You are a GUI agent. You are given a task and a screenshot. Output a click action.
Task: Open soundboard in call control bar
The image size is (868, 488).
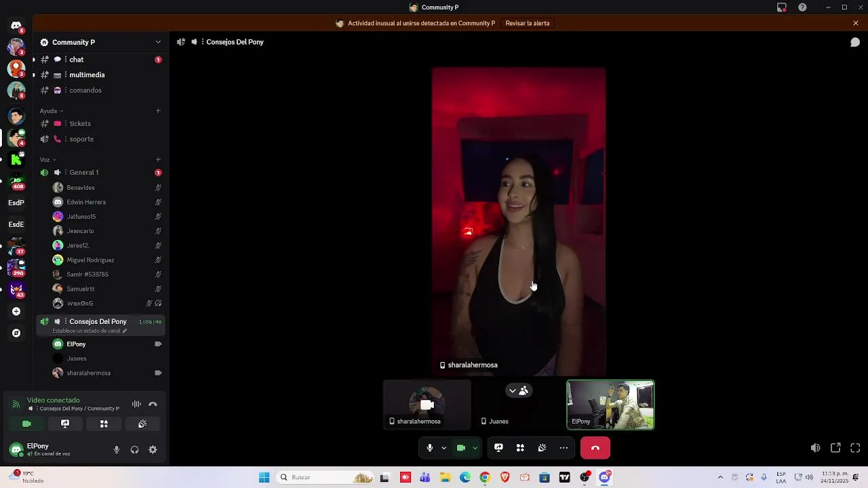(x=542, y=448)
